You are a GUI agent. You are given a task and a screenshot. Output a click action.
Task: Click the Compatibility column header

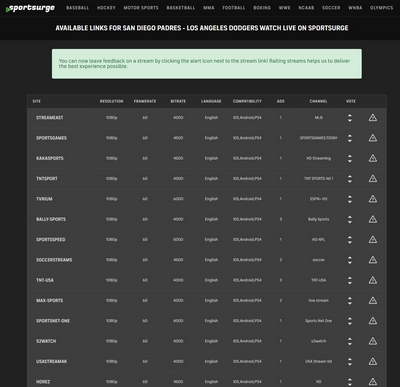click(247, 101)
